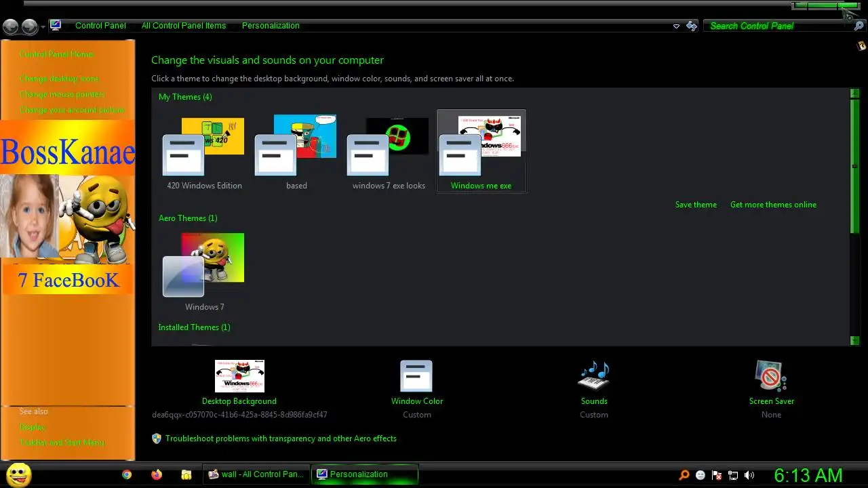The height and width of the screenshot is (488, 868).
Task: Open Screen Saver settings icon
Action: coord(771,376)
